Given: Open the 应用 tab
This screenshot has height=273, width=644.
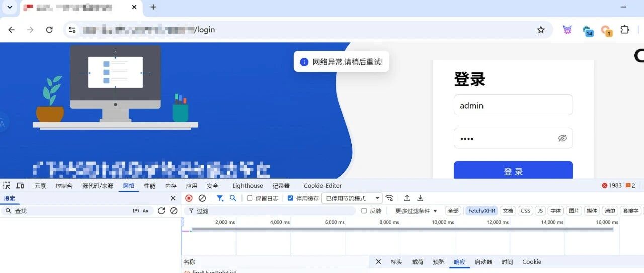Looking at the screenshot, I should pyautogui.click(x=192, y=186).
